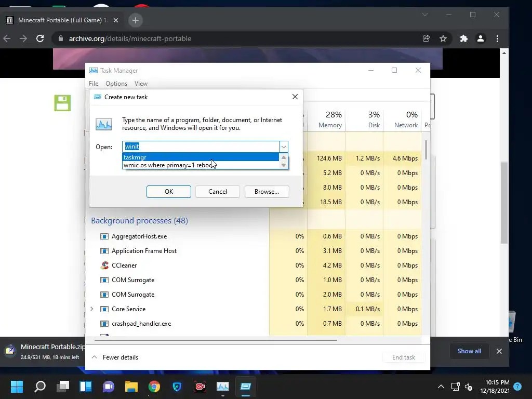This screenshot has width=532, height=399.
Task: Open the Windows Start menu
Action: [17, 387]
